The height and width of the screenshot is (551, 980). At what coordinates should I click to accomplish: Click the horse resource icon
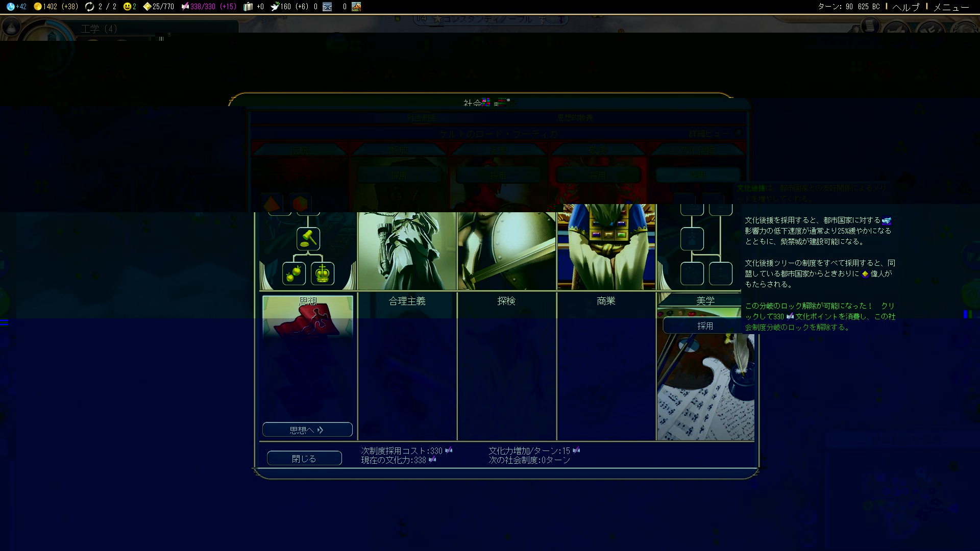pyautogui.click(x=356, y=7)
